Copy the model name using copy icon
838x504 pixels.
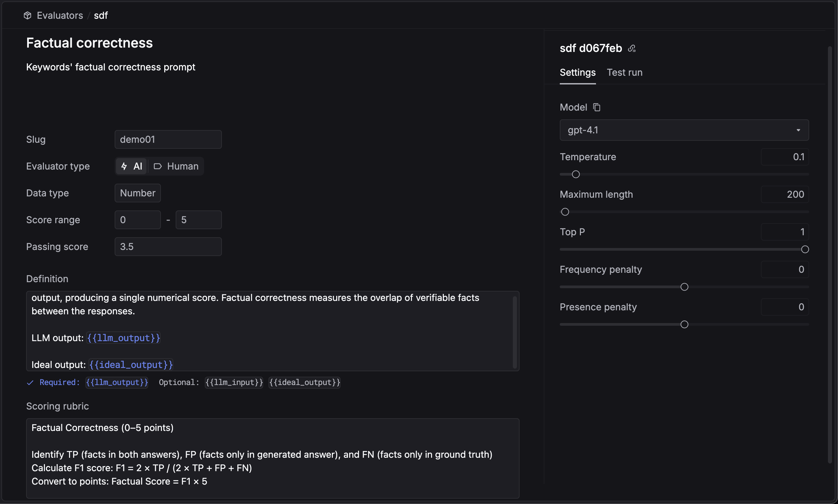(597, 107)
